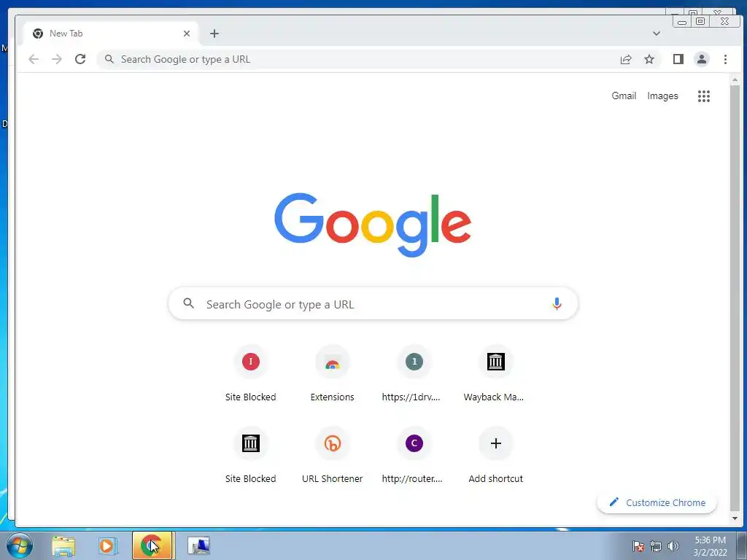The image size is (747, 560).
Task: Open the Site Blocked shortcut with building icon
Action: (x=251, y=455)
